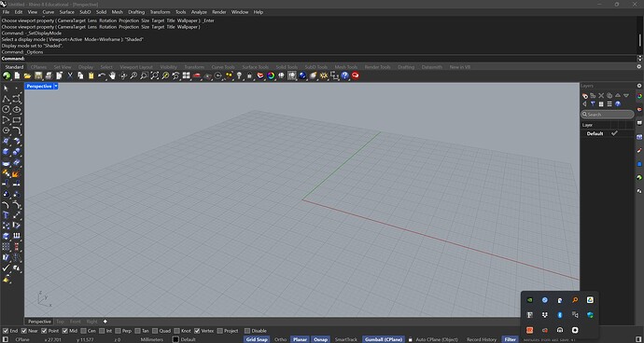This screenshot has height=343, width=644.
Task: Toggle the Planar button
Action: pyautogui.click(x=300, y=339)
